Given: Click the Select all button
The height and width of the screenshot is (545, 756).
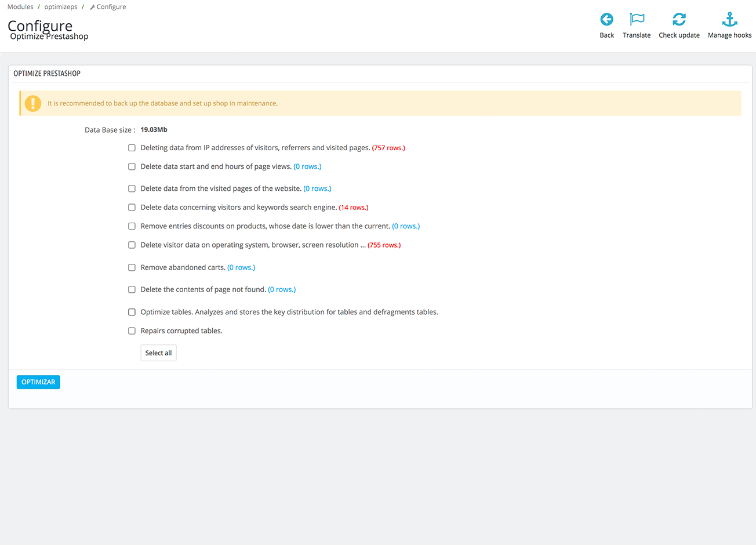Looking at the screenshot, I should click(158, 353).
